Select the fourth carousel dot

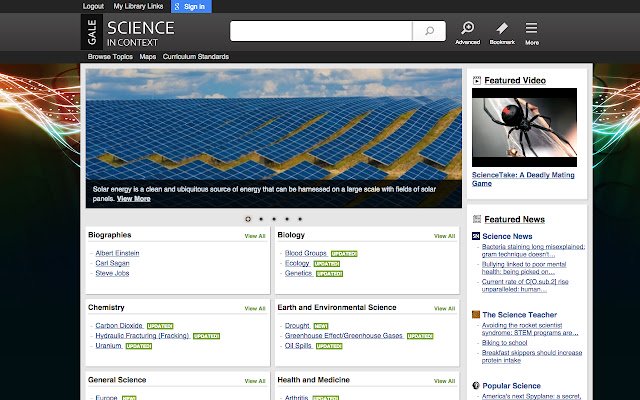(287, 219)
